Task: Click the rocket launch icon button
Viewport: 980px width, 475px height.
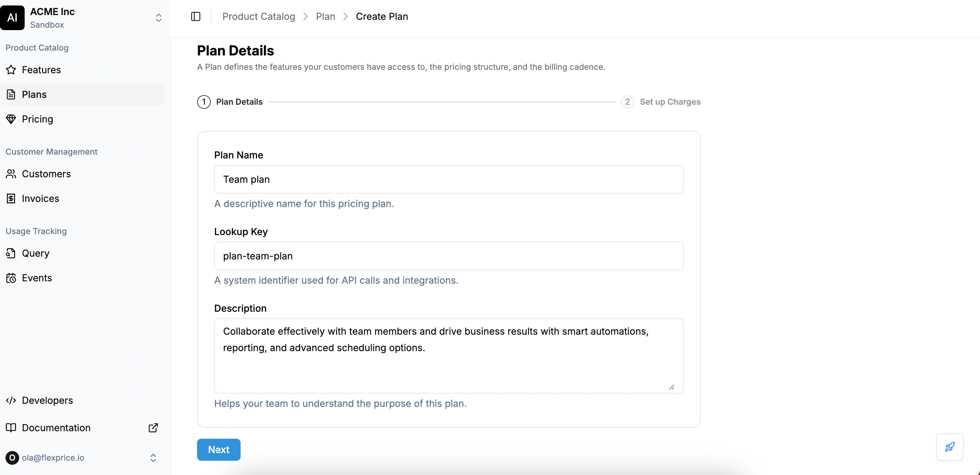Action: pos(950,447)
